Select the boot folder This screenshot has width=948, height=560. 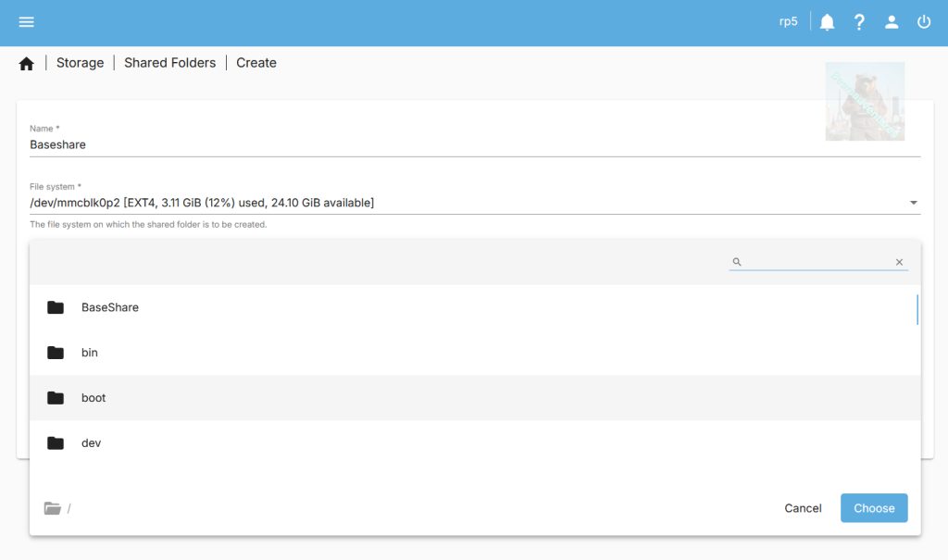(94, 398)
